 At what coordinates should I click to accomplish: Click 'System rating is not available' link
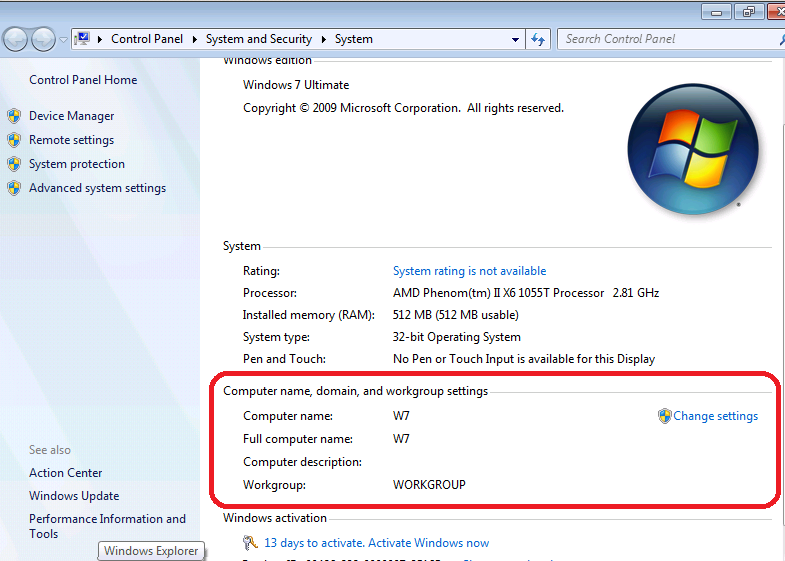coord(469,271)
